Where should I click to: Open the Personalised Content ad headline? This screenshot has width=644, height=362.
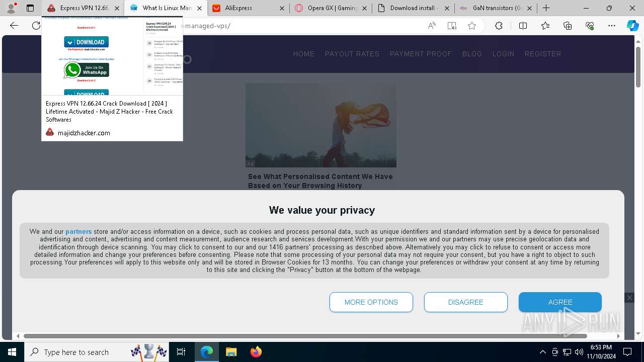point(320,181)
